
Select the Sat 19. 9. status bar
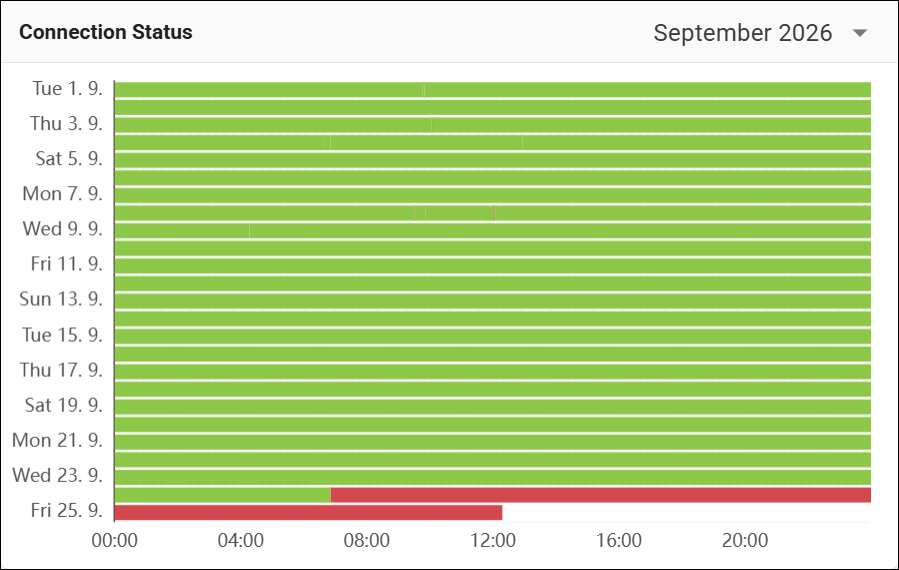493,407
